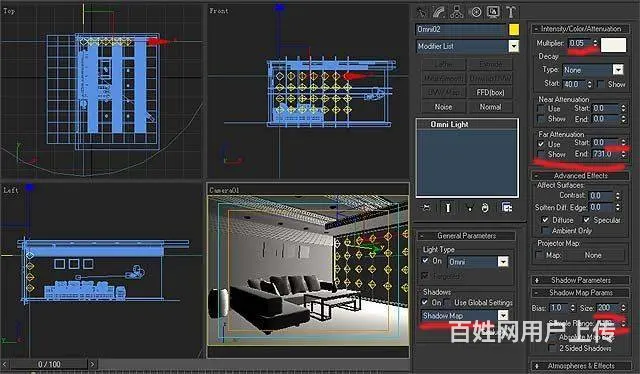
Task: Click the yellow object color swatch
Action: click(x=514, y=29)
